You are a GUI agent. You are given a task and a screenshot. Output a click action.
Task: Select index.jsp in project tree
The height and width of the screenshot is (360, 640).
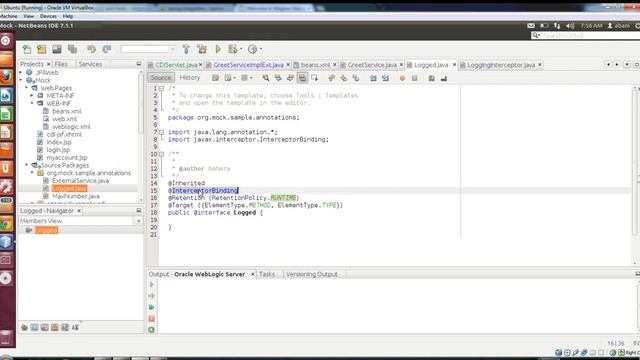pyautogui.click(x=59, y=142)
